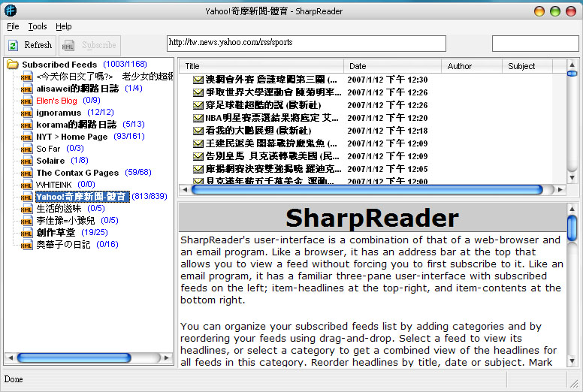Open the Tools menu
The width and height of the screenshot is (583, 392).
(x=38, y=26)
